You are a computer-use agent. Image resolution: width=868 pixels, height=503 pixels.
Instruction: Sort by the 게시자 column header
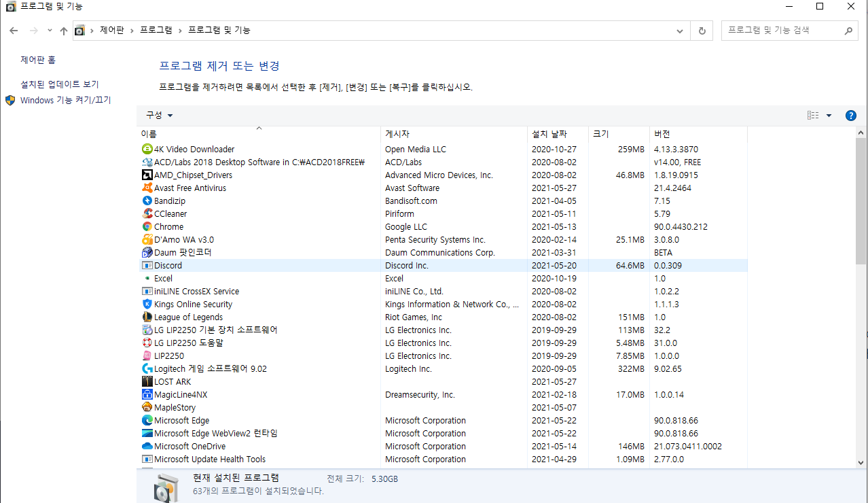pos(454,134)
